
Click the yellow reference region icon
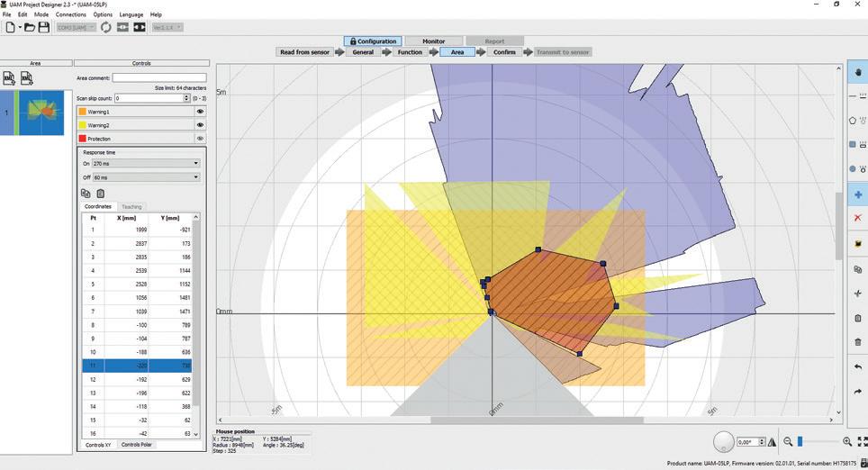858,244
